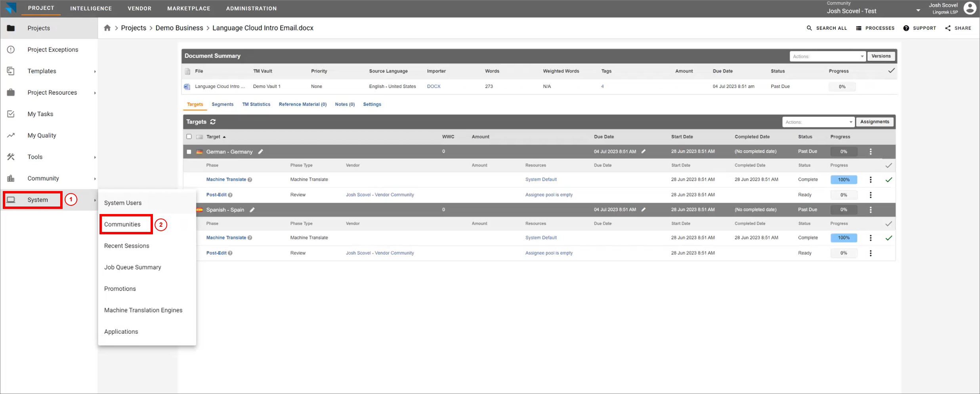Expand the Templates submenu

coord(95,71)
